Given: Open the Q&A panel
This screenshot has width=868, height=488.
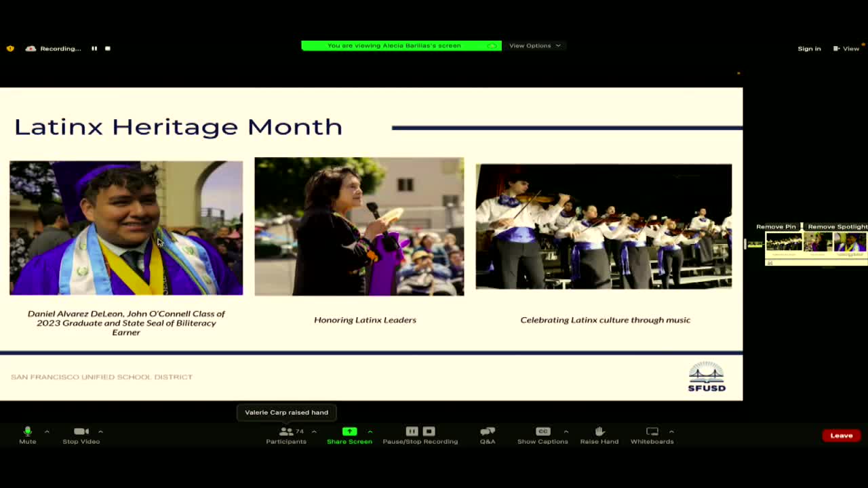Looking at the screenshot, I should pyautogui.click(x=487, y=436).
